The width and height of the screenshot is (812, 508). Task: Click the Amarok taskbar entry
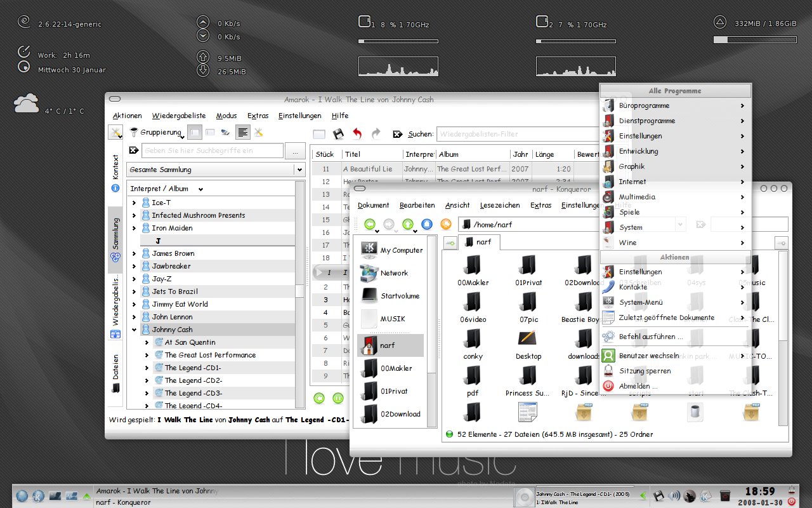coord(157,491)
